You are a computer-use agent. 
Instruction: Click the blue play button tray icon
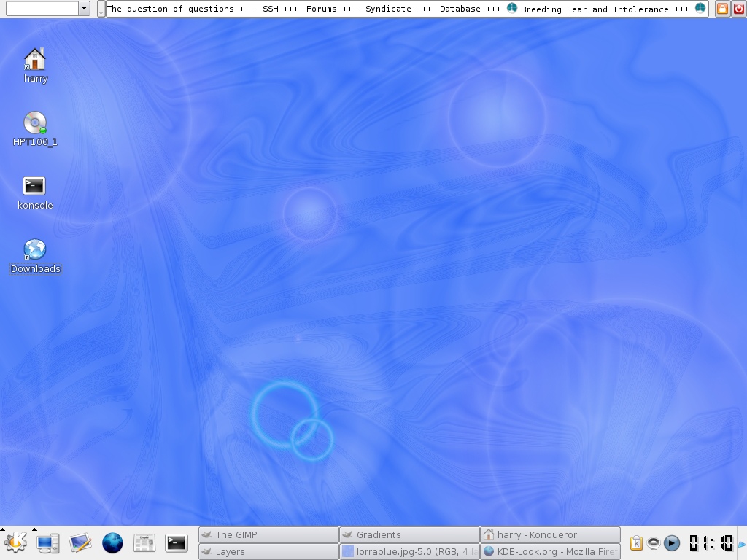[x=672, y=542]
